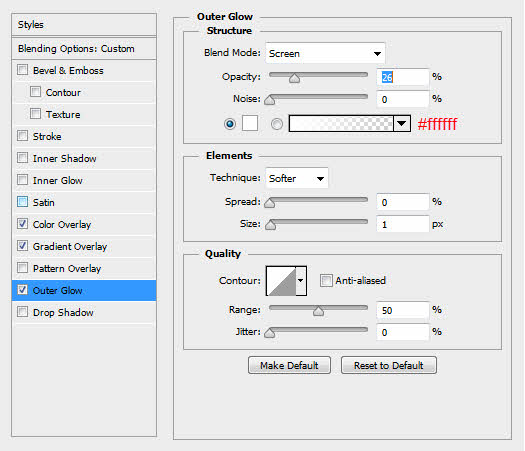Viewport: 525px width, 451px height.
Task: Click the white glow color swatch
Action: [250, 123]
